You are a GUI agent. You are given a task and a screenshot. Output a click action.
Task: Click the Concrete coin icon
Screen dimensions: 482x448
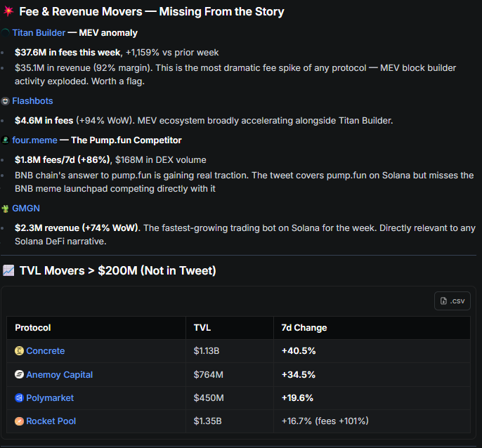click(x=19, y=350)
